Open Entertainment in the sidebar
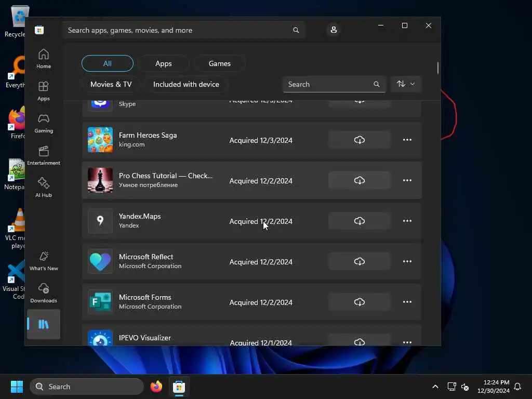The height and width of the screenshot is (399, 532). (x=44, y=155)
